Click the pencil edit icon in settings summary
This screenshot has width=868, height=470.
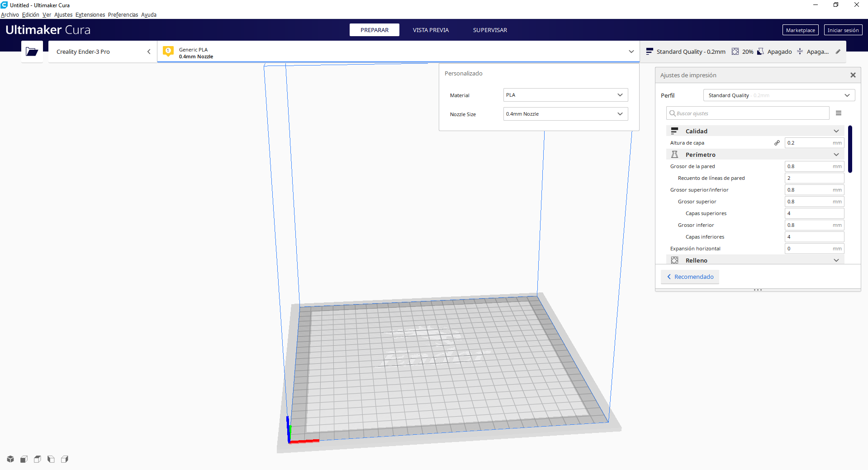click(x=838, y=52)
